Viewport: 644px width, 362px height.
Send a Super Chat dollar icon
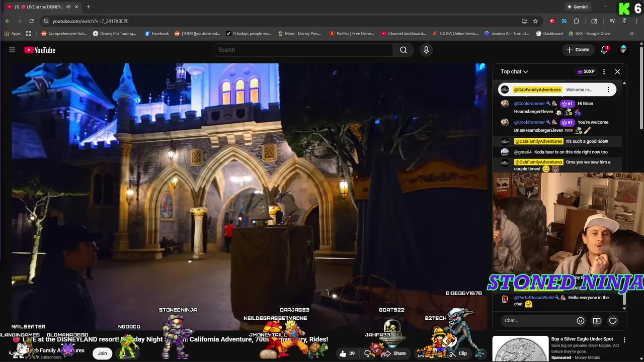click(x=597, y=320)
